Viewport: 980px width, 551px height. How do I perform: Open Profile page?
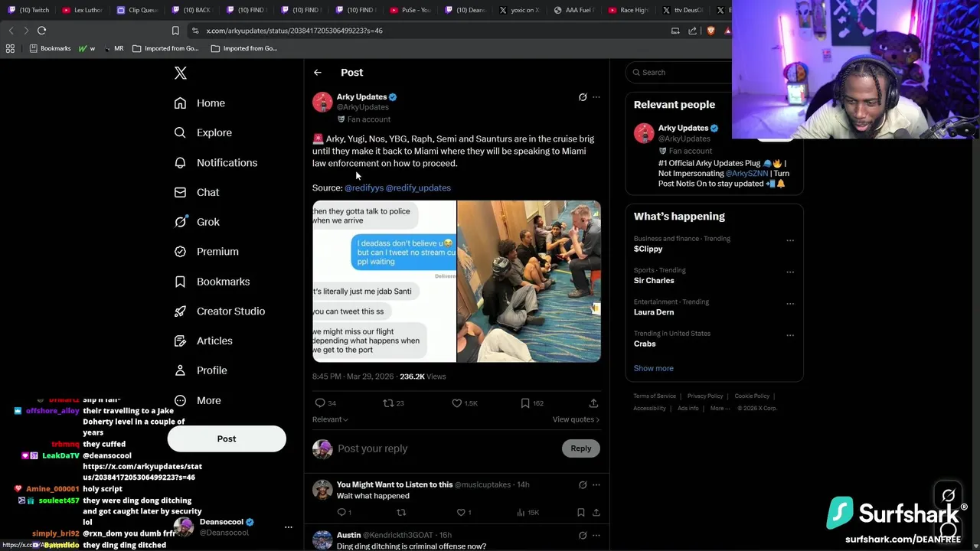(x=200, y=370)
